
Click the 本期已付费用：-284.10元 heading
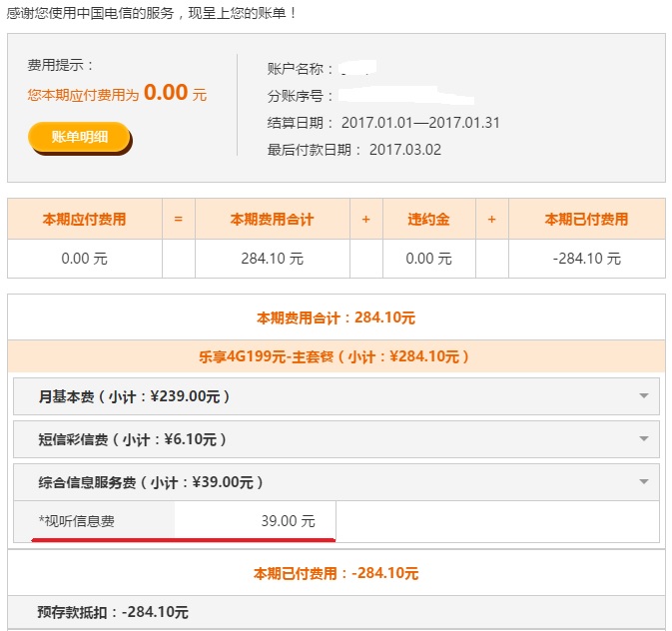(x=336, y=573)
